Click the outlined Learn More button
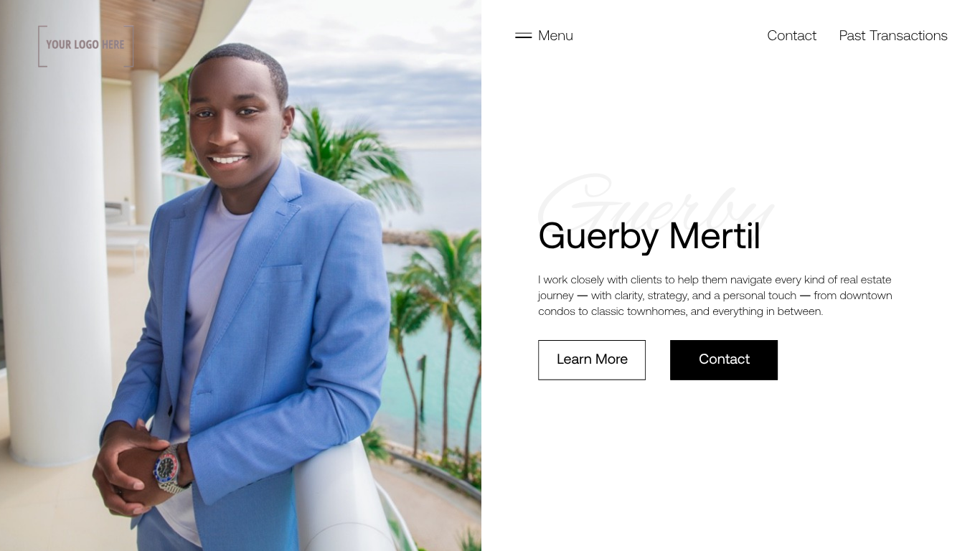The height and width of the screenshot is (551, 980). click(592, 360)
